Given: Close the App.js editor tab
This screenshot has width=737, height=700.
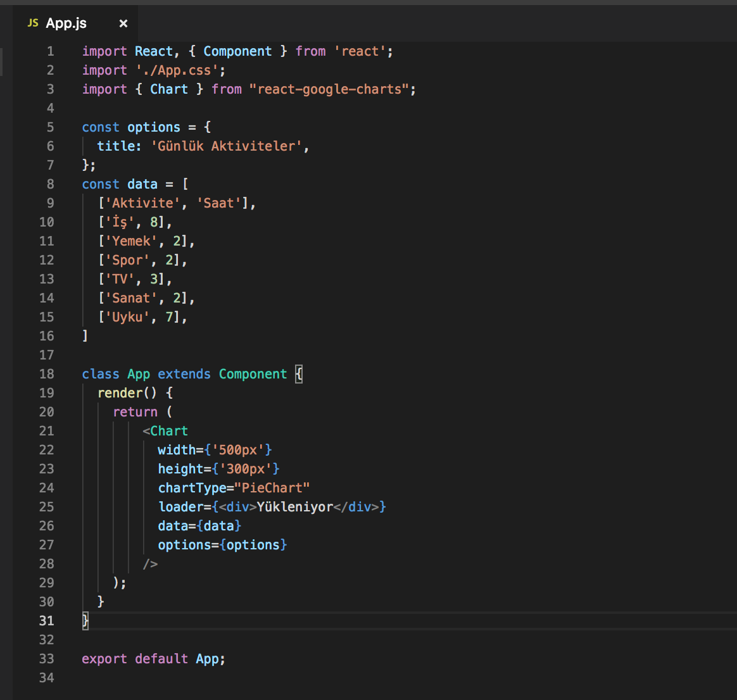Looking at the screenshot, I should [x=123, y=23].
